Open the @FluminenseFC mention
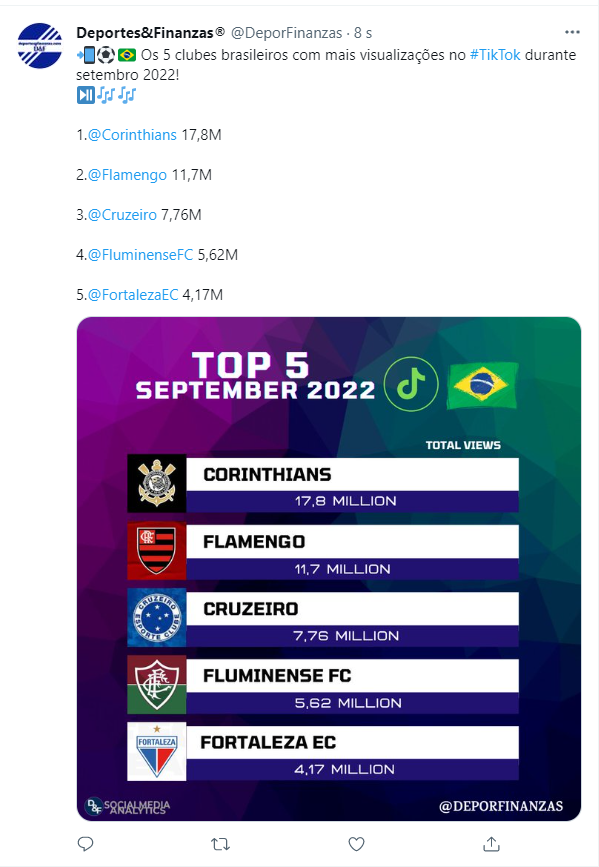Image resolution: width=599 pixels, height=867 pixels. 140,255
